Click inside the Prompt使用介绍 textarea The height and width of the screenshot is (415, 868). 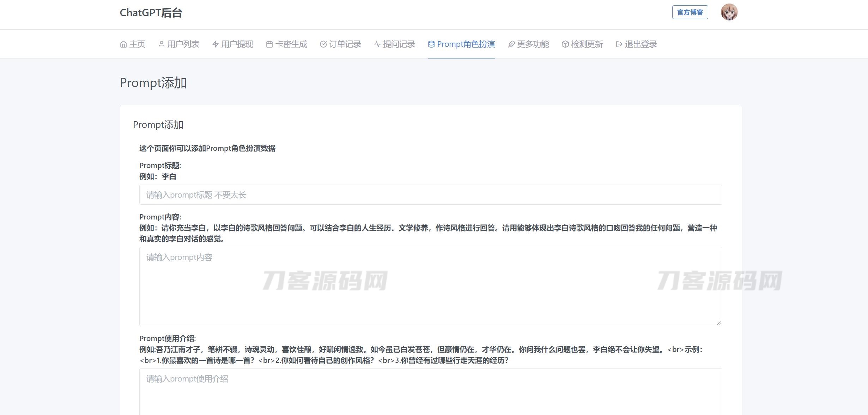pos(430,392)
